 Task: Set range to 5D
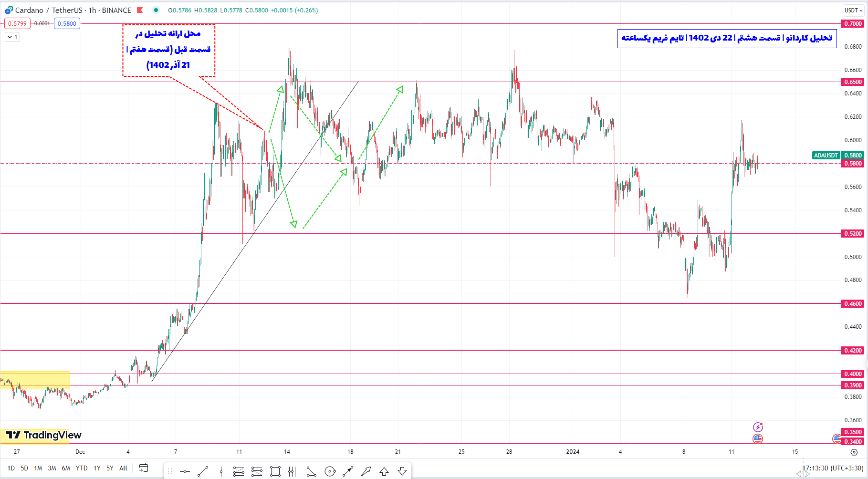tap(24, 468)
